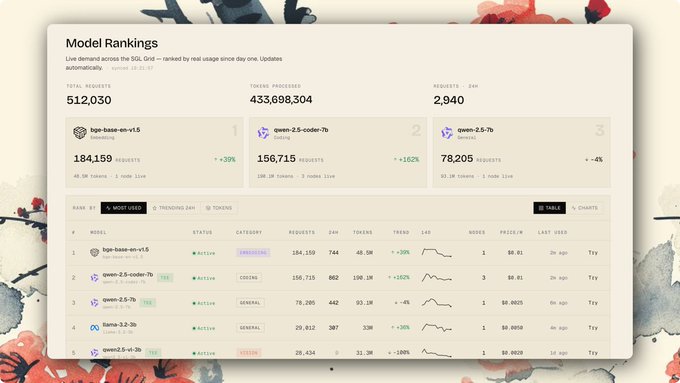Sort by LAST USED column header
This screenshot has height=383, width=680.
point(552,232)
